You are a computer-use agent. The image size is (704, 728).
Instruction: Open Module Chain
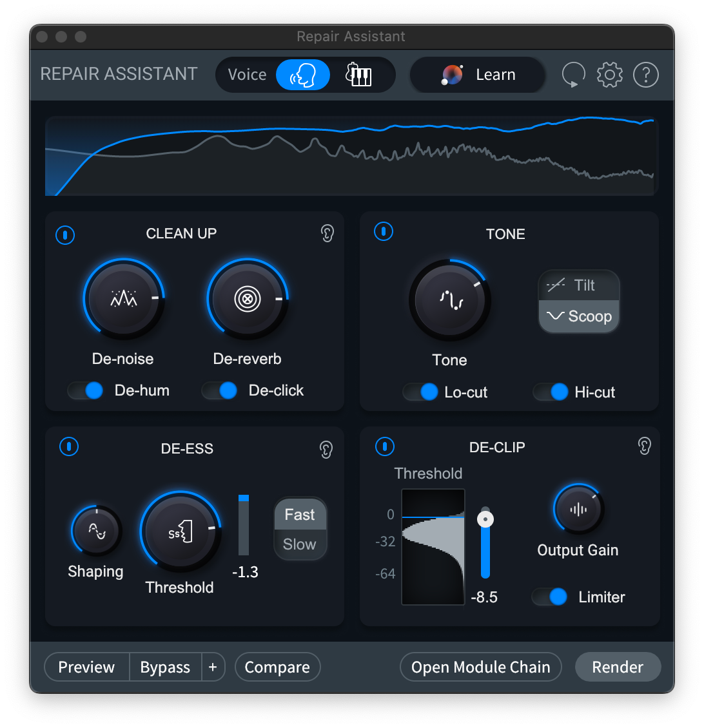480,667
